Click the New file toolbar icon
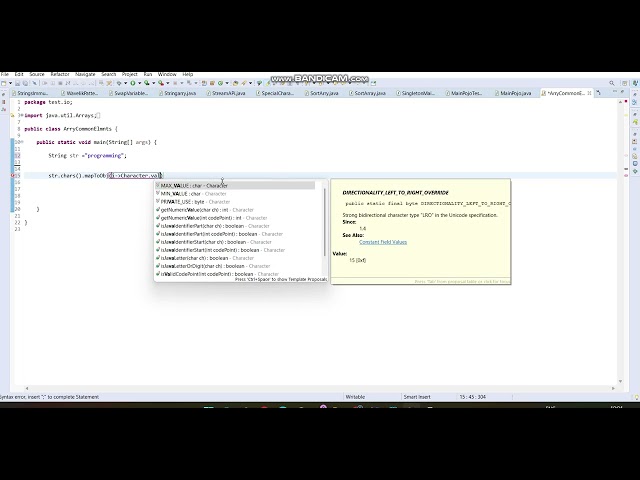The width and height of the screenshot is (640, 480). click(x=4, y=83)
